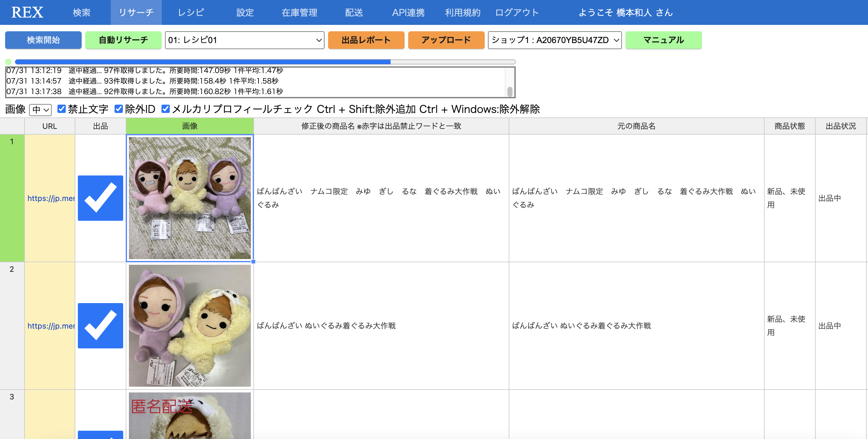Screen dimensions: 868x439
Task: Click the 修正後の商品名 column header
Action: coord(381,126)
